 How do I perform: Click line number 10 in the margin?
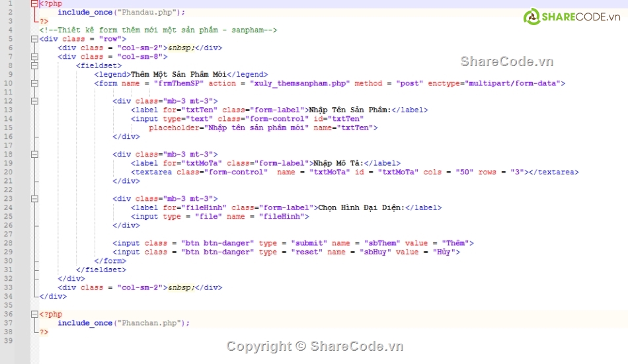click(x=9, y=83)
